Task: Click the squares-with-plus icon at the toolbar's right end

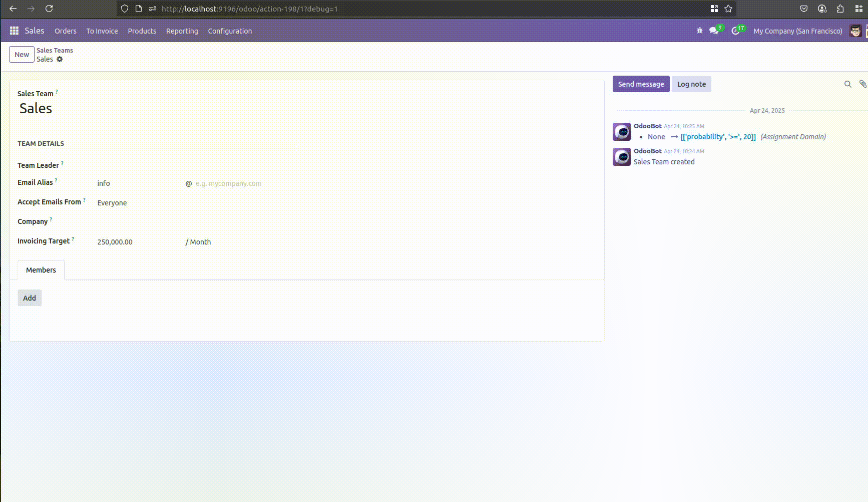Action: [x=858, y=9]
